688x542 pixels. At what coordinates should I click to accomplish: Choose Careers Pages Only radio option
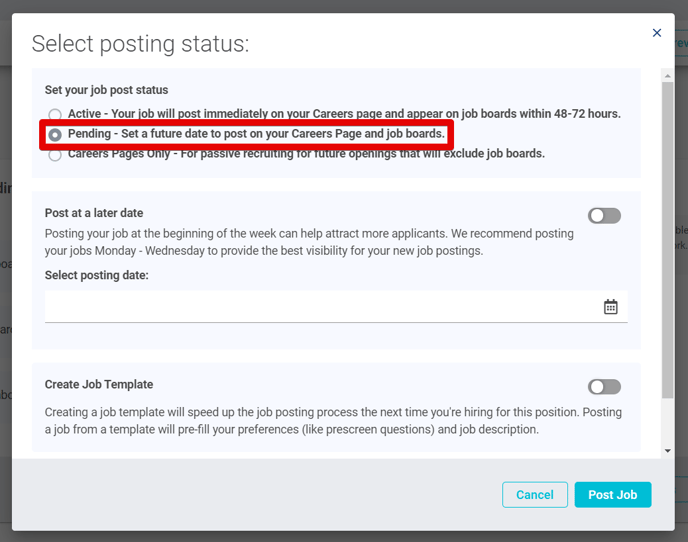coord(55,155)
